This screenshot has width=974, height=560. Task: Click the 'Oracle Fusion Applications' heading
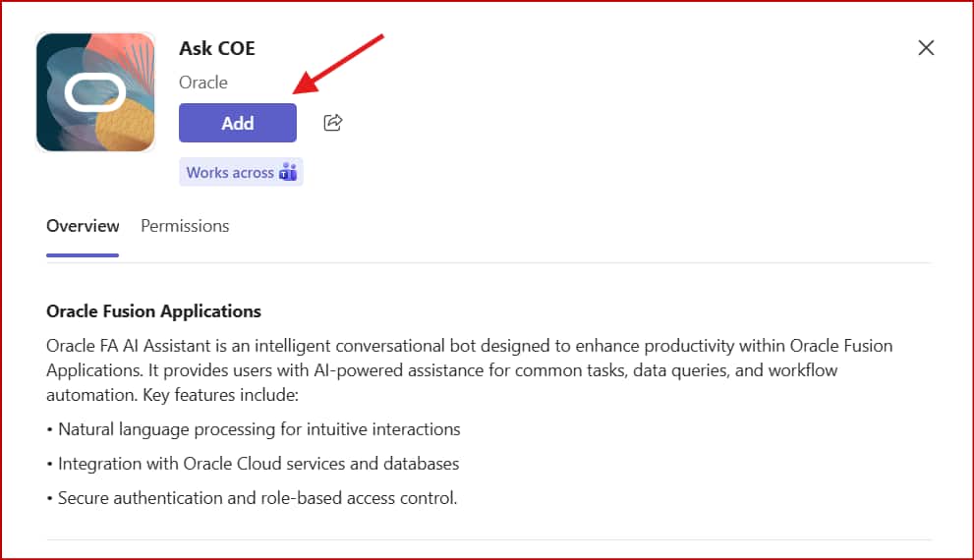(x=153, y=311)
